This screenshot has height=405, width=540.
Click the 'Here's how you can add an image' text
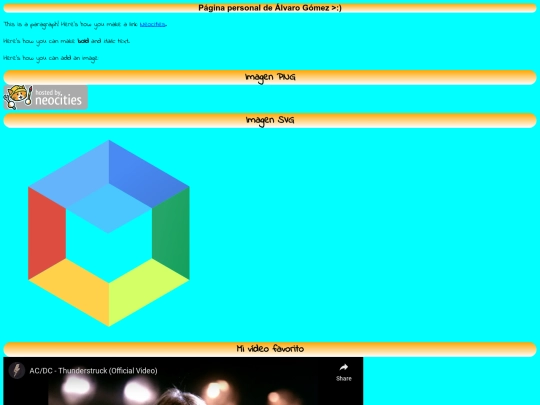51,58
